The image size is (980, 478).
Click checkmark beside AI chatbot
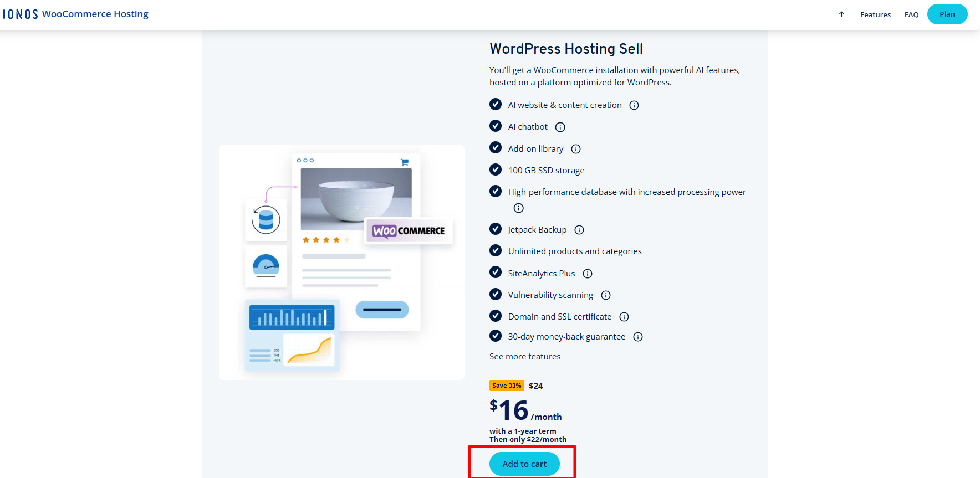pos(496,126)
